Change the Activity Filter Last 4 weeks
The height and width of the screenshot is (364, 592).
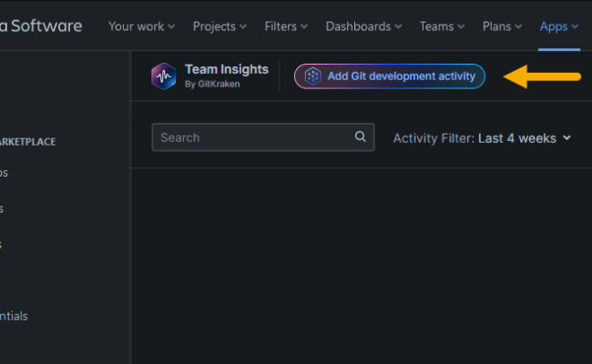(482, 138)
